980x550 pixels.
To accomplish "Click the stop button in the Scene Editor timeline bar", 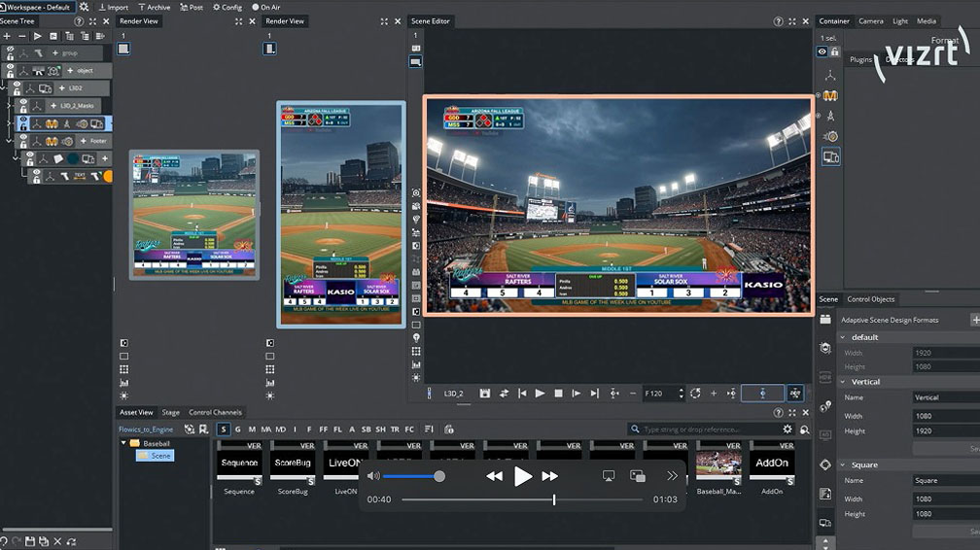I will pos(558,394).
